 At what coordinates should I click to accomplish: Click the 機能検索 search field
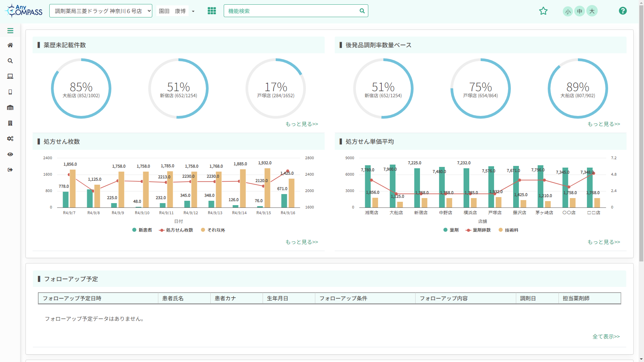point(292,11)
